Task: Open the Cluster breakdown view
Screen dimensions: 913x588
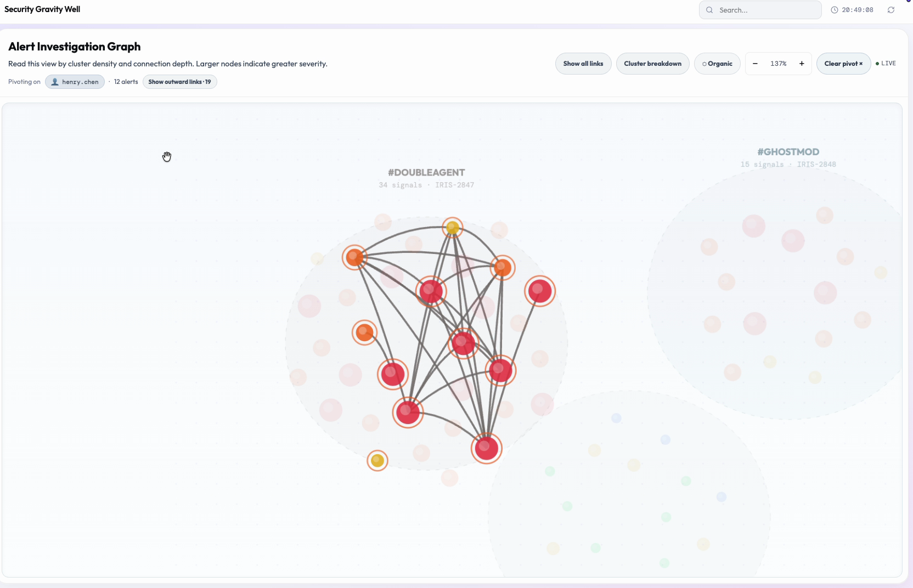Action: point(652,64)
